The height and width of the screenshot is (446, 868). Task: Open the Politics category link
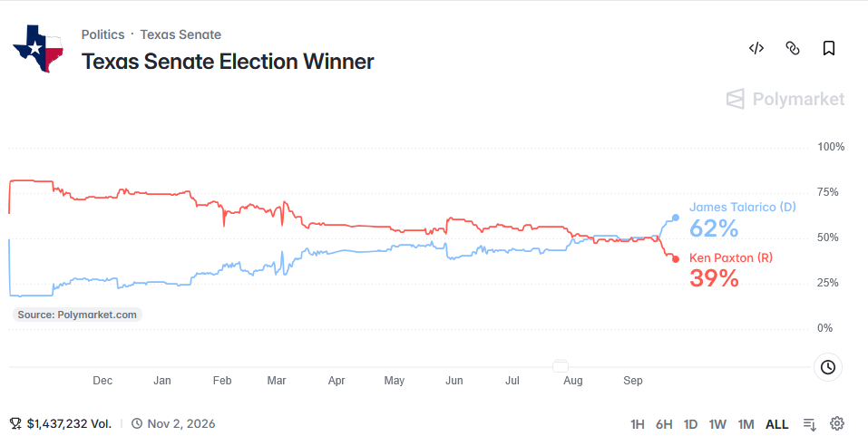103,34
